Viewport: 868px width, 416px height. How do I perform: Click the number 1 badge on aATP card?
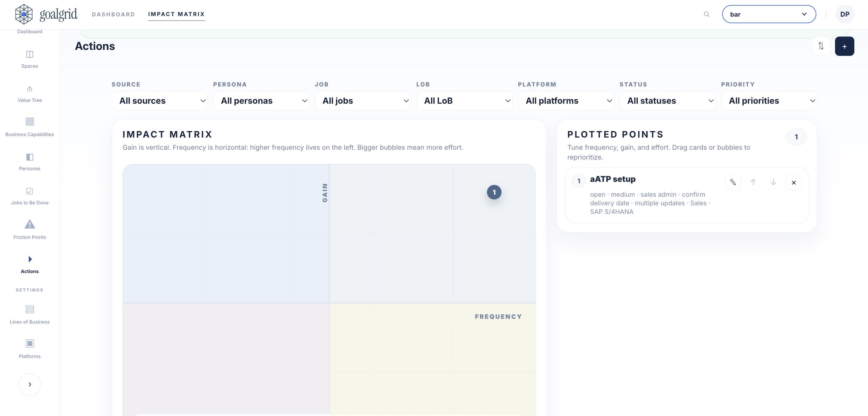click(579, 181)
